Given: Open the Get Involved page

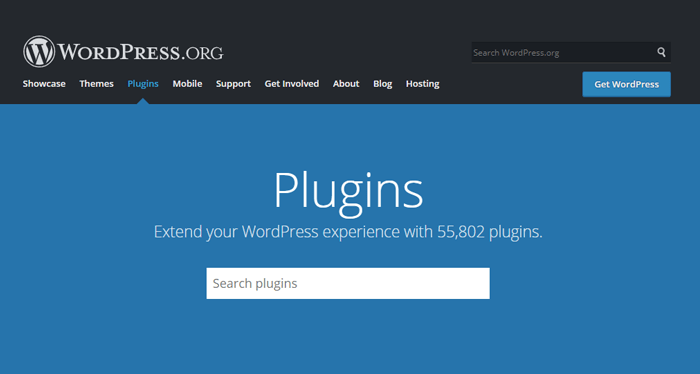Looking at the screenshot, I should coord(292,84).
